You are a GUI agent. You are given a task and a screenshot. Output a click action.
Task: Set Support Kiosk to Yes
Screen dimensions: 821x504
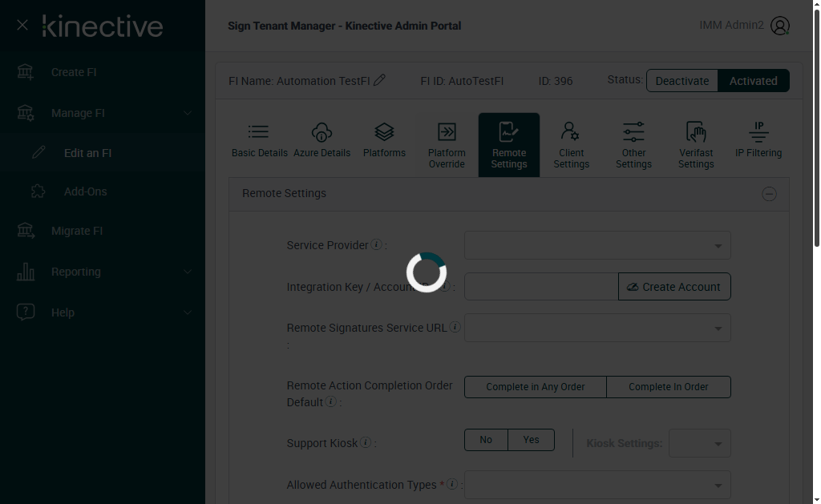point(531,440)
